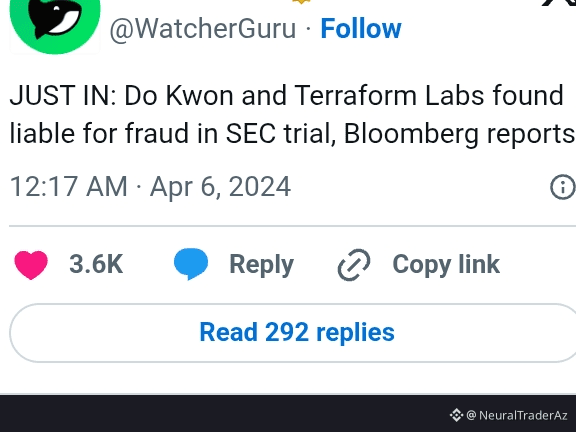Open Read 292 replies button
This screenshot has width=576, height=432.
point(293,333)
